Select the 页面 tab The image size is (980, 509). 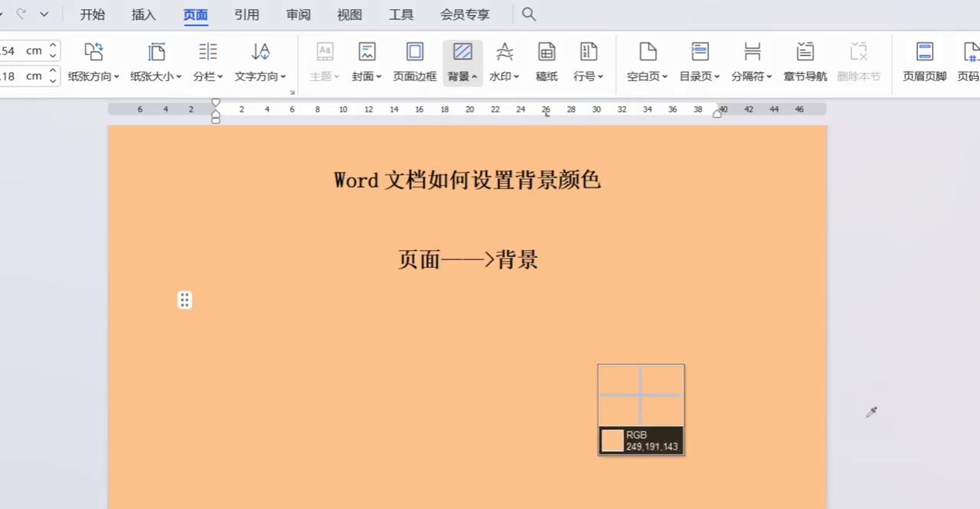coord(196,15)
